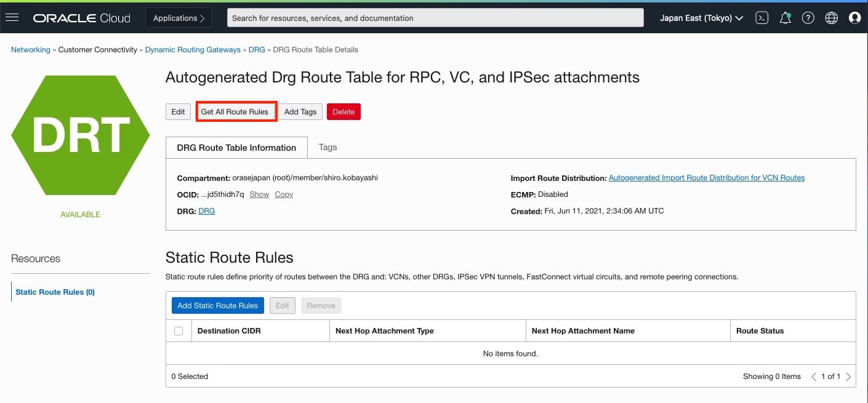Expand the Applications menu
The image size is (868, 403).
click(x=179, y=18)
